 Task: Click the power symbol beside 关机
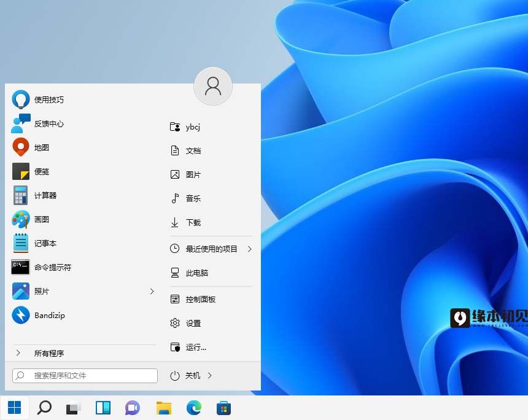175,376
